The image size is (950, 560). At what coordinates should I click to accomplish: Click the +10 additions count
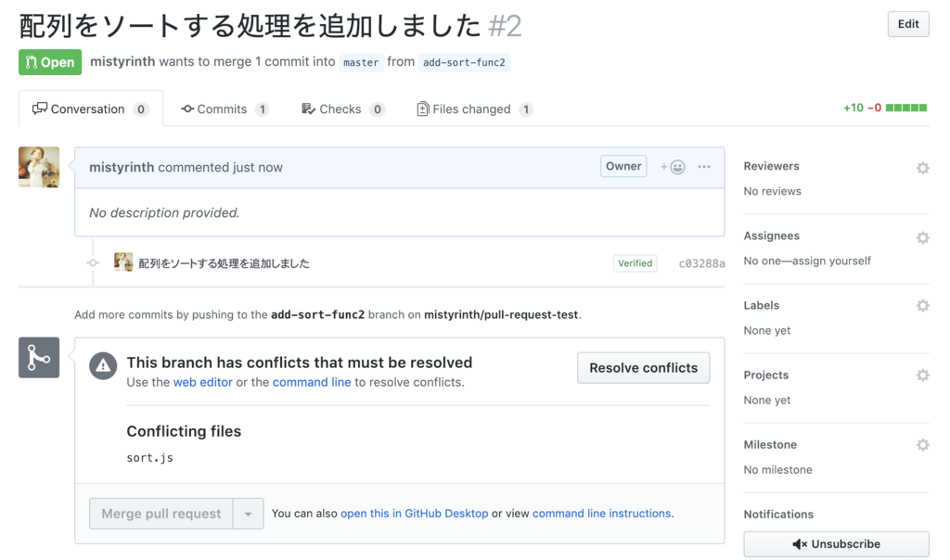click(854, 108)
